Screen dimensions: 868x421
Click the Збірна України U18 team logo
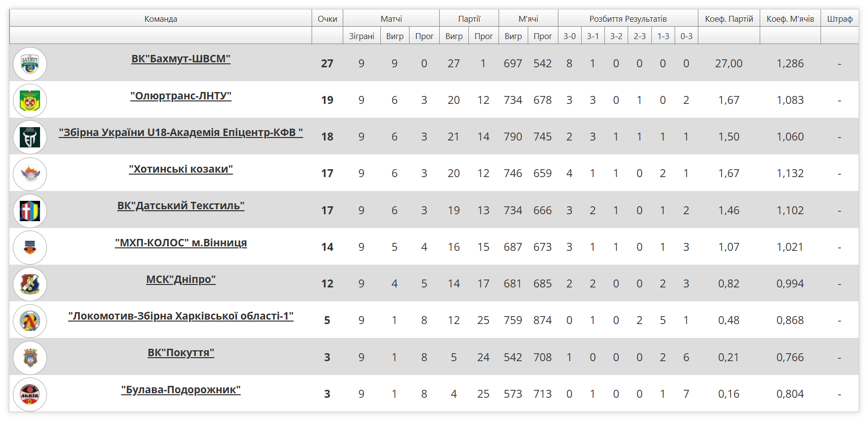(30, 137)
